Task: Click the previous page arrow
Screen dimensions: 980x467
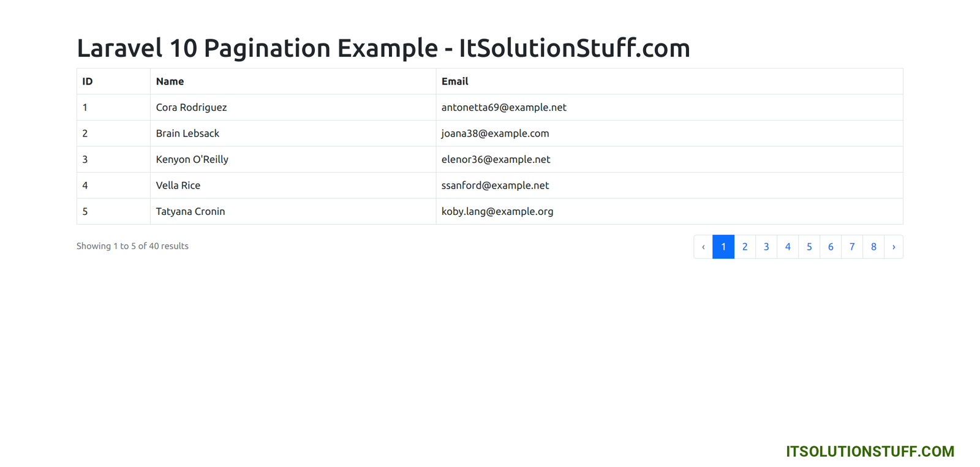Action: 703,247
